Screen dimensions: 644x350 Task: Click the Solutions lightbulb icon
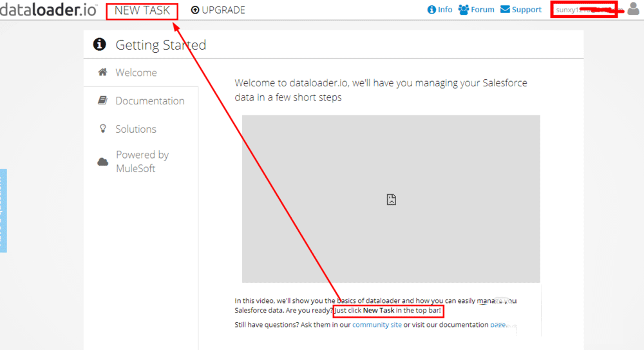coord(102,128)
